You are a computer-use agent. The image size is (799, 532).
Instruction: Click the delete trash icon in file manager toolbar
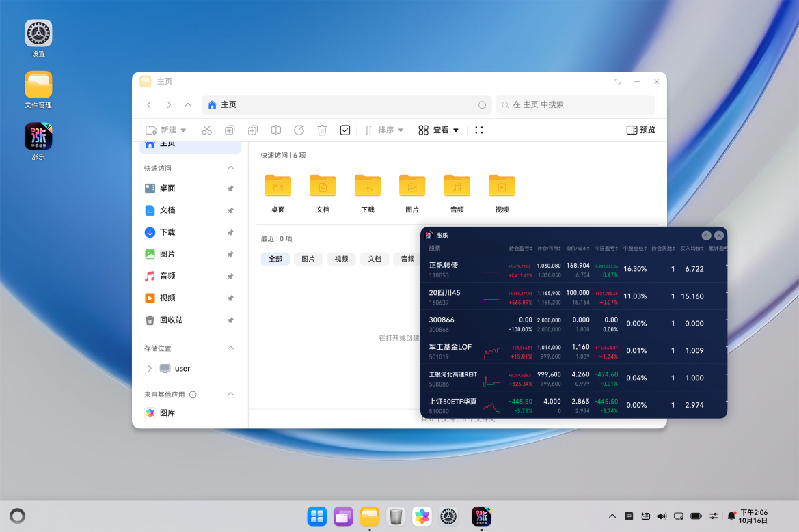(x=322, y=130)
